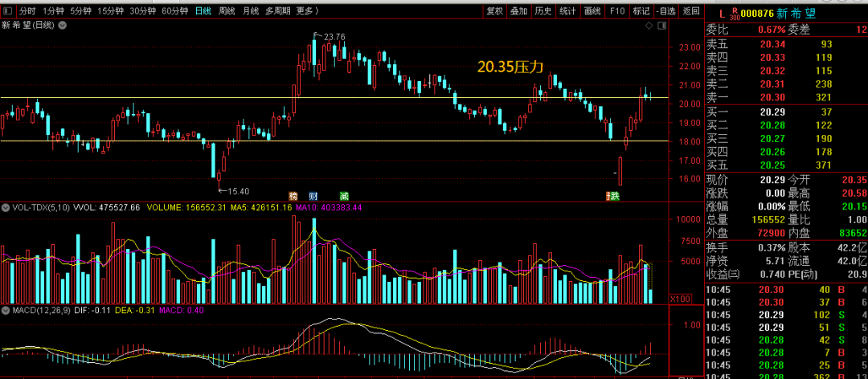Viewport: 868px width, 379px height.
Task: Open the F10 company info button
Action: pyautogui.click(x=617, y=11)
